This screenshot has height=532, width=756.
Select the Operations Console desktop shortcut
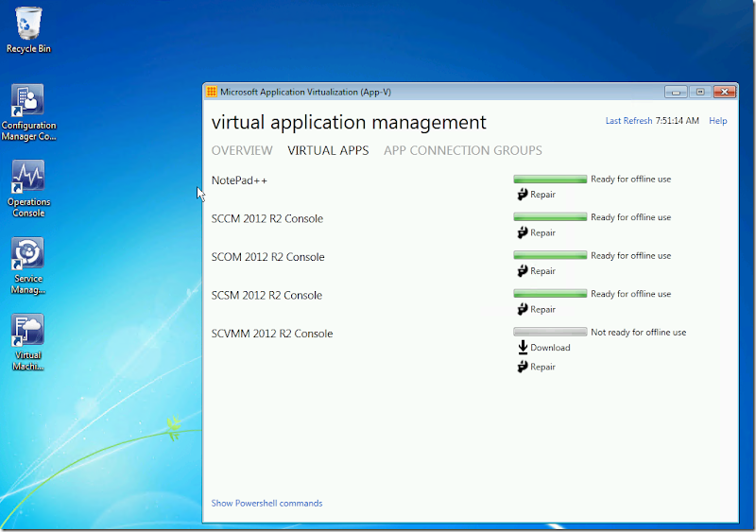(28, 189)
